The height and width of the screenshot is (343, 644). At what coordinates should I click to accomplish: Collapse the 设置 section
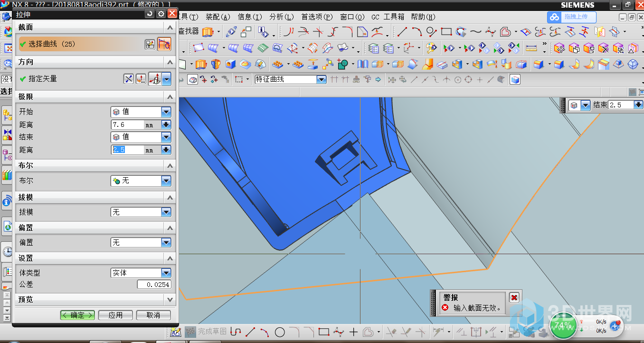point(170,258)
